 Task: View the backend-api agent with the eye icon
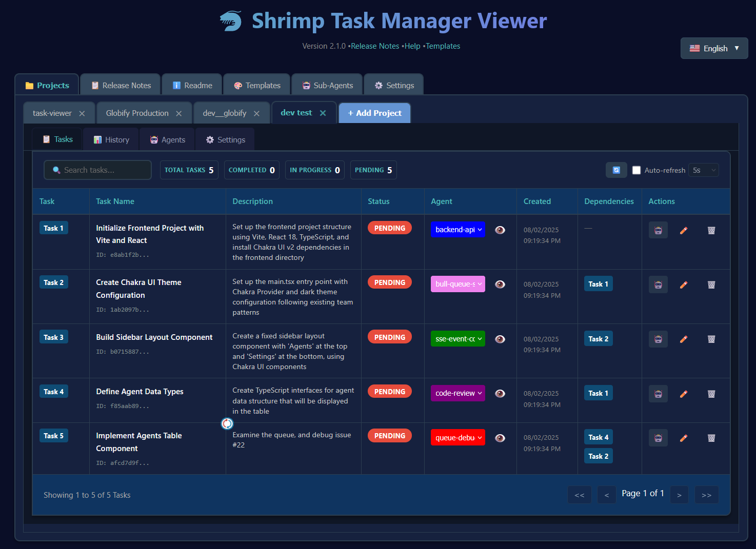[x=500, y=230]
